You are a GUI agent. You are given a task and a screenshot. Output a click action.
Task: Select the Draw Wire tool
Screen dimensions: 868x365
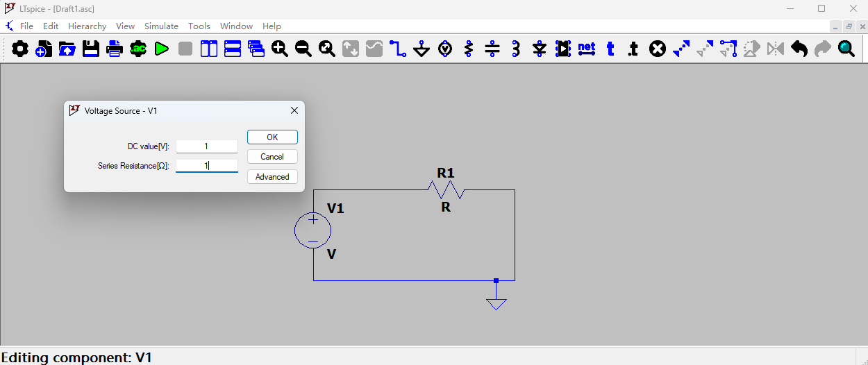pos(398,49)
